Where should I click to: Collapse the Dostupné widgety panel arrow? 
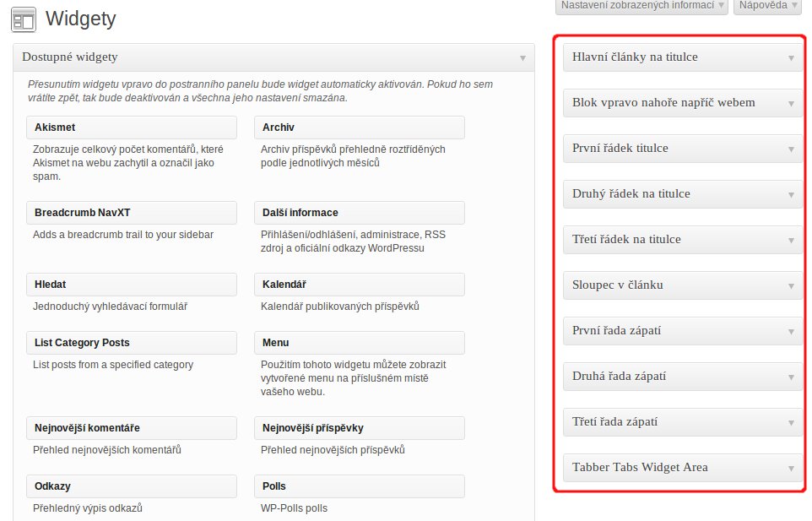(522, 58)
